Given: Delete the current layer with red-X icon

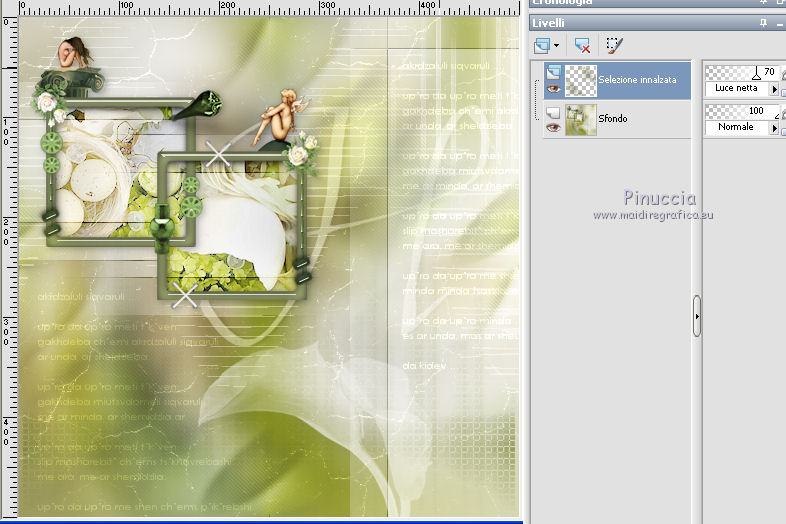Looking at the screenshot, I should pos(582,46).
